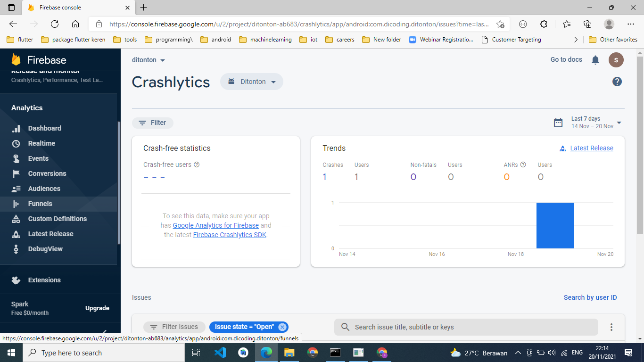The height and width of the screenshot is (362, 644).
Task: Click the help question mark icon
Action: pos(617,82)
